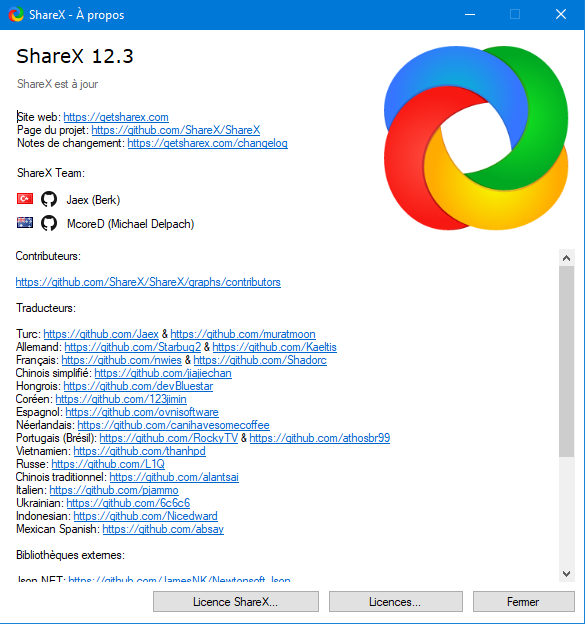
Task: Click the "ShareX est à jour" status text
Action: coord(57,84)
